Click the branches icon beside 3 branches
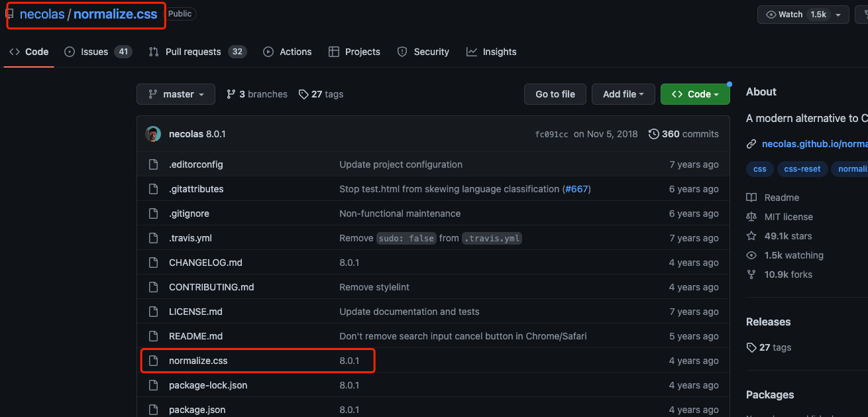 [x=231, y=94]
